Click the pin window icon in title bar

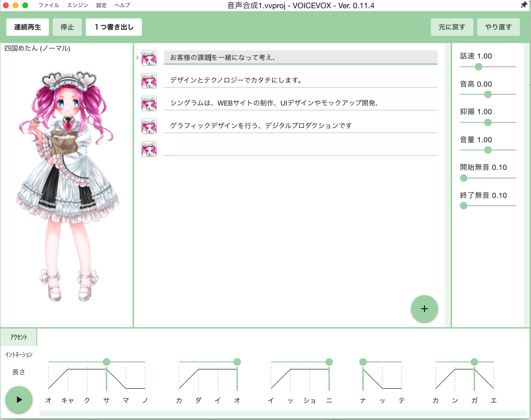[524, 5]
